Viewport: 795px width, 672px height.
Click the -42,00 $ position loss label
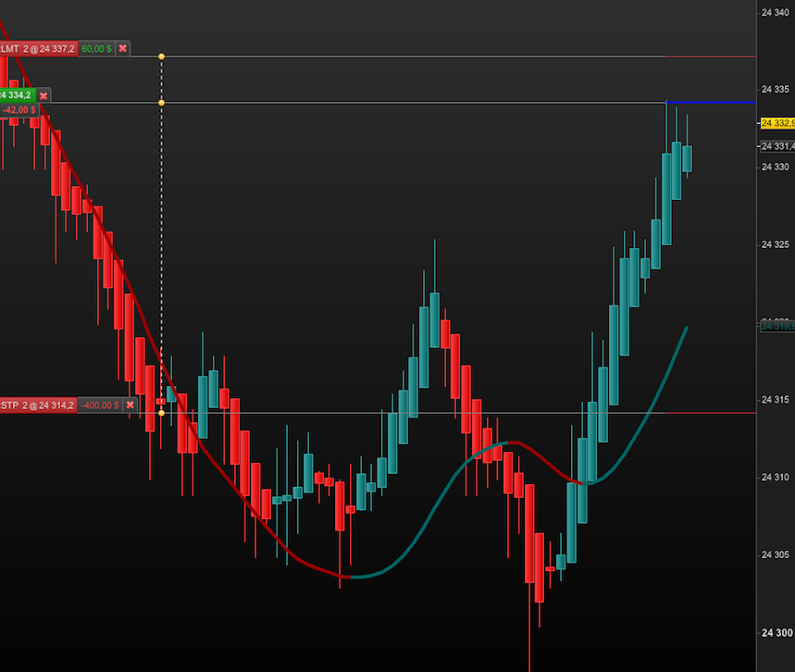click(x=19, y=110)
